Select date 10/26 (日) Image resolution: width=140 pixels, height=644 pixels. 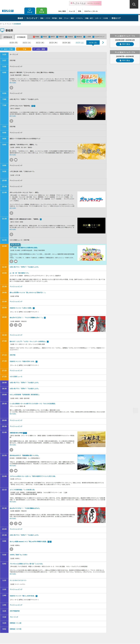pos(93,43)
